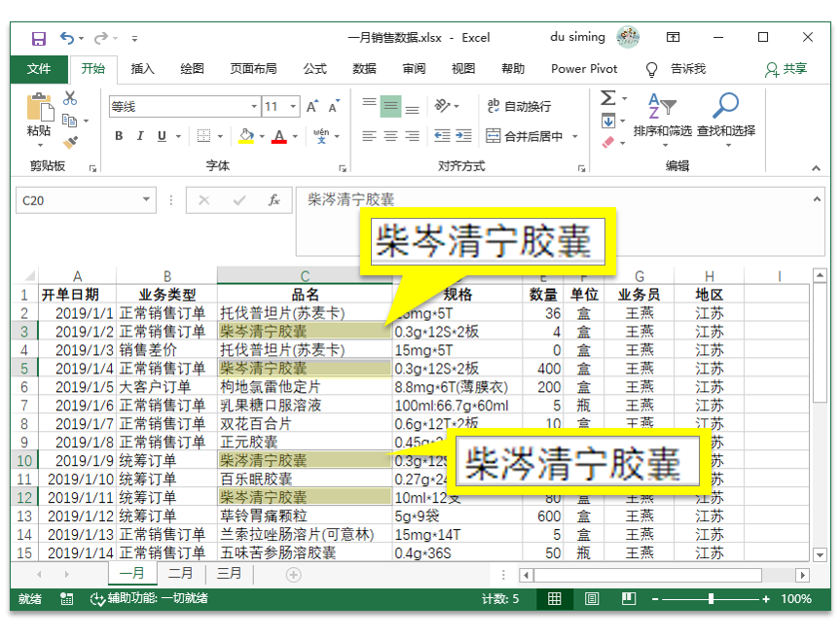Increase indent icon

coord(463,136)
